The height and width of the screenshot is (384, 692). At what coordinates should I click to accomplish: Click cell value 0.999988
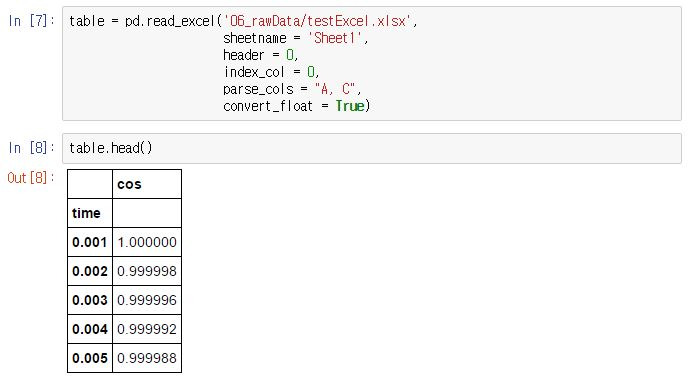[147, 358]
